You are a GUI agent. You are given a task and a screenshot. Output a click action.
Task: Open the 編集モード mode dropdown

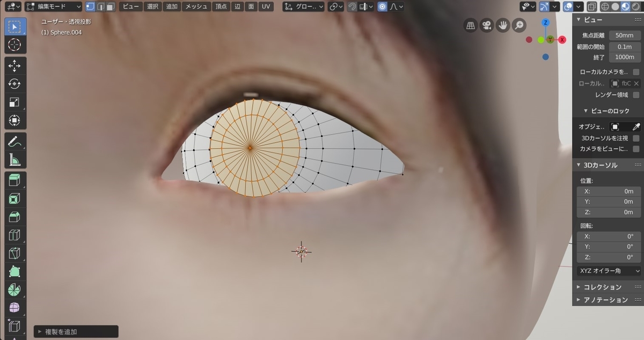pos(53,7)
